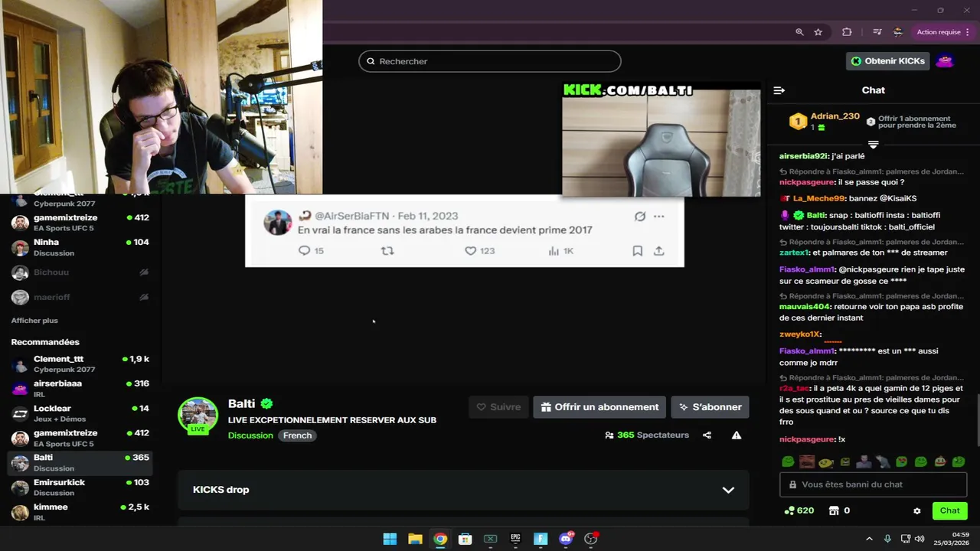Show hidden system tray icons
The width and height of the screenshot is (980, 551).
click(x=869, y=539)
